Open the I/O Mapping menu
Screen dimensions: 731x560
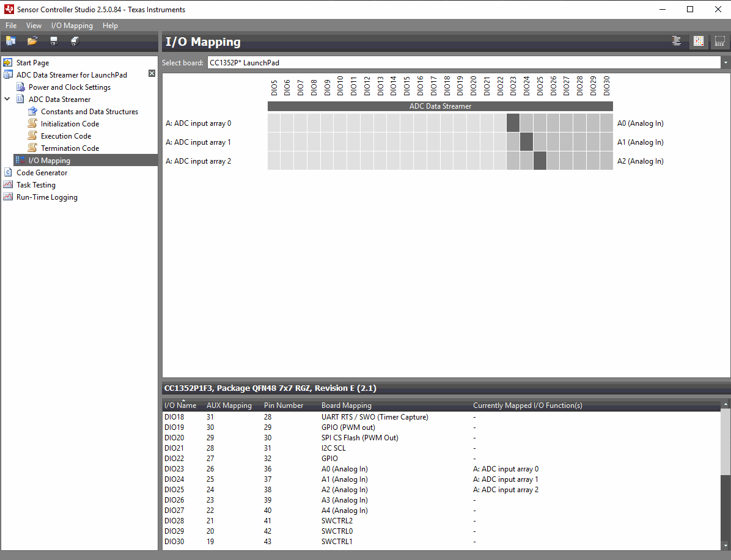pos(72,26)
